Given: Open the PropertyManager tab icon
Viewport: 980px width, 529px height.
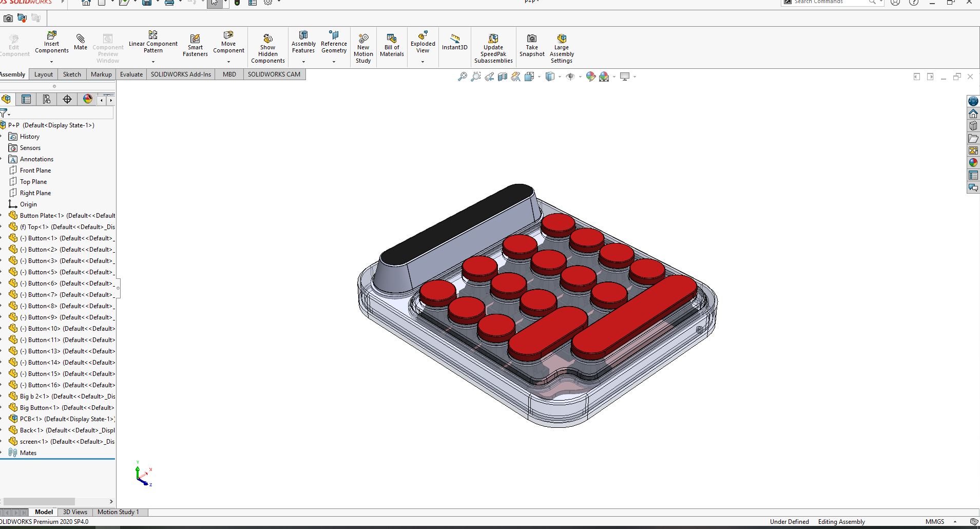Looking at the screenshot, I should click(26, 99).
